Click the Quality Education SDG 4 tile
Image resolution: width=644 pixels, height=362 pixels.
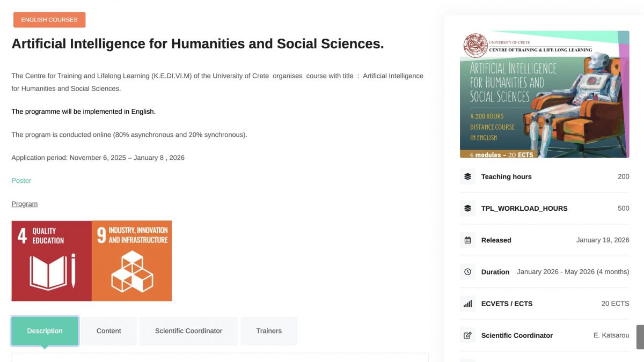pyautogui.click(x=52, y=261)
